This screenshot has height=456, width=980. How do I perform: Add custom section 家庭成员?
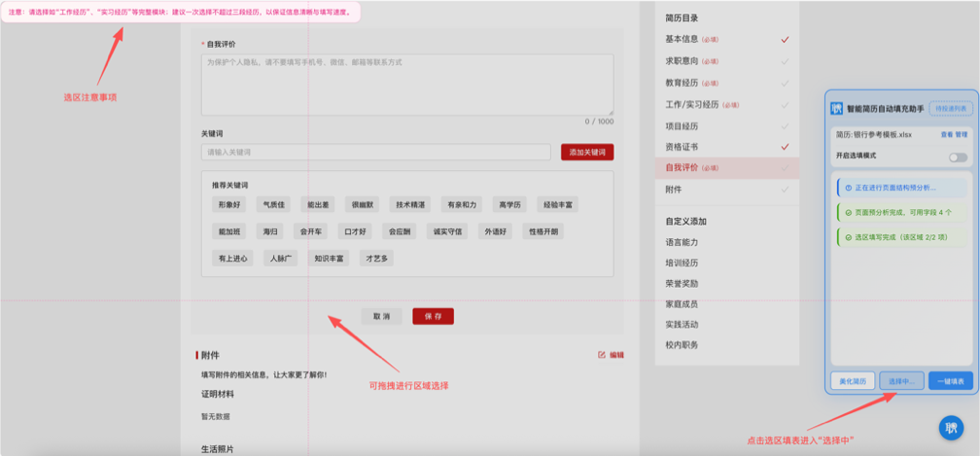point(682,303)
